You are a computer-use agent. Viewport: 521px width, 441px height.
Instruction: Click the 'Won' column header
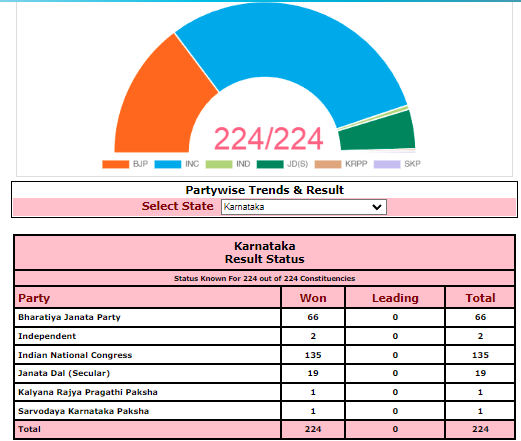pyautogui.click(x=313, y=298)
